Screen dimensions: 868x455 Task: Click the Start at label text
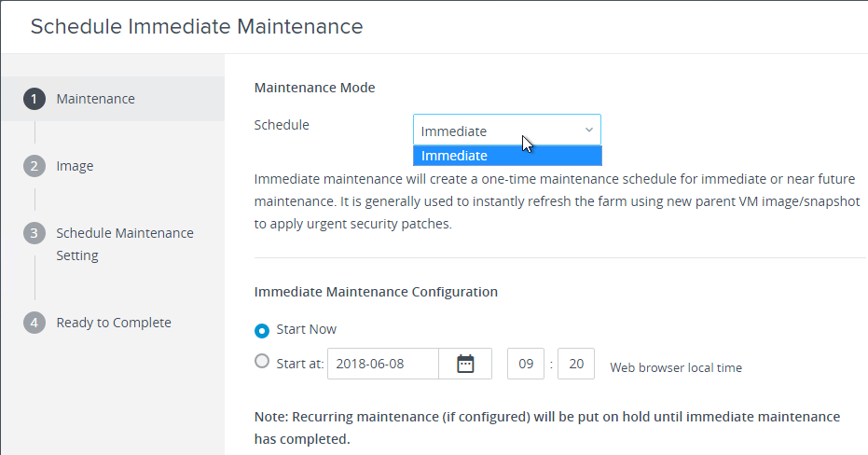(x=300, y=364)
